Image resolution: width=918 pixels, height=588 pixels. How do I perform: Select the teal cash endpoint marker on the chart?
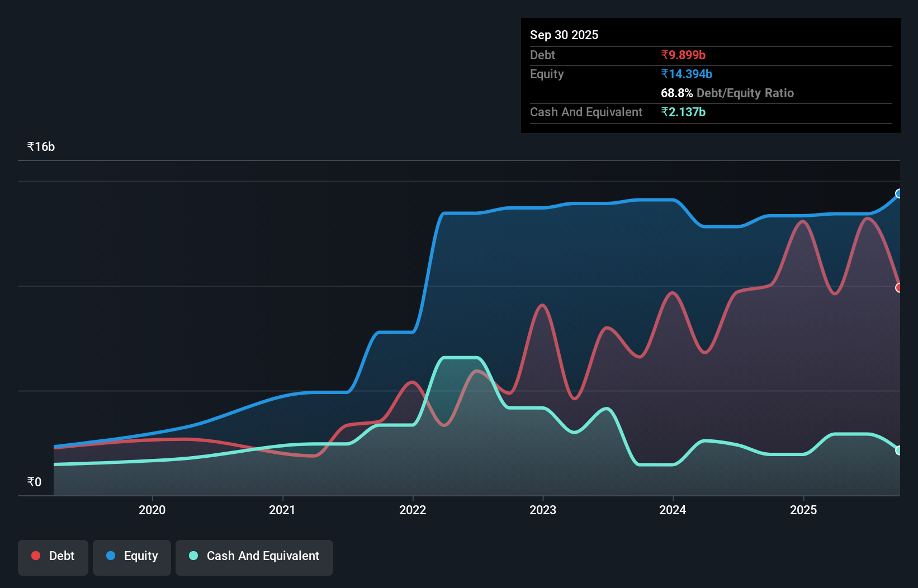tap(898, 450)
